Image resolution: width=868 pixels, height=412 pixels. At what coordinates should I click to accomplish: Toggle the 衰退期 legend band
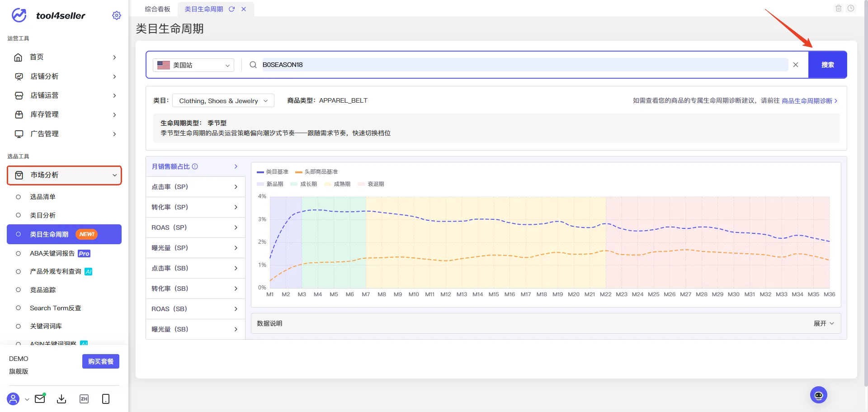(371, 184)
